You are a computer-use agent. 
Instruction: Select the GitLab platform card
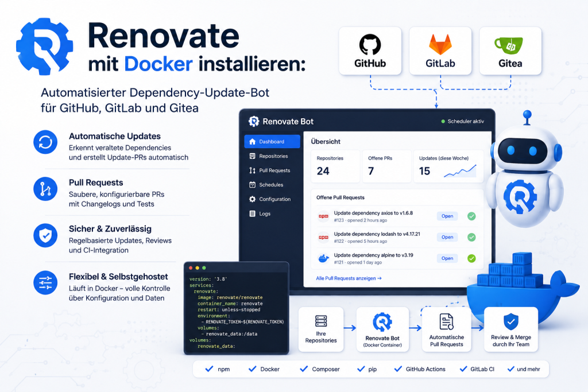(x=440, y=51)
